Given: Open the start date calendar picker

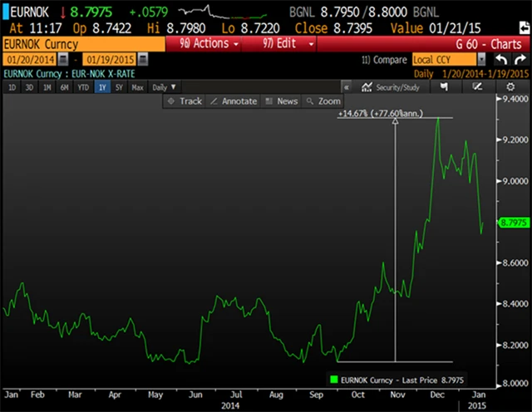Looking at the screenshot, I should tap(62, 61).
